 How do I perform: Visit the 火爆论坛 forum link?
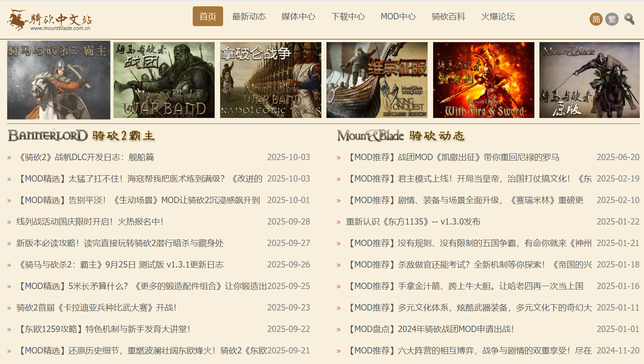click(x=498, y=16)
